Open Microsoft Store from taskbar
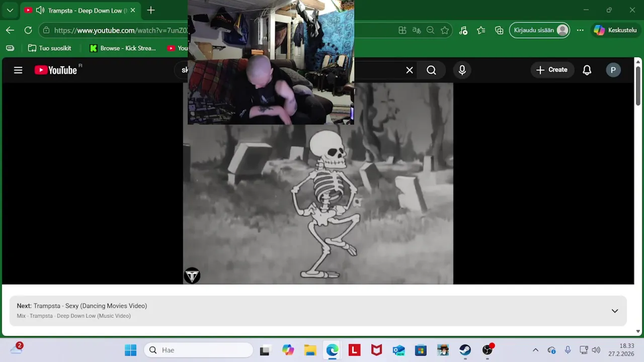The image size is (644, 362). [x=421, y=350]
